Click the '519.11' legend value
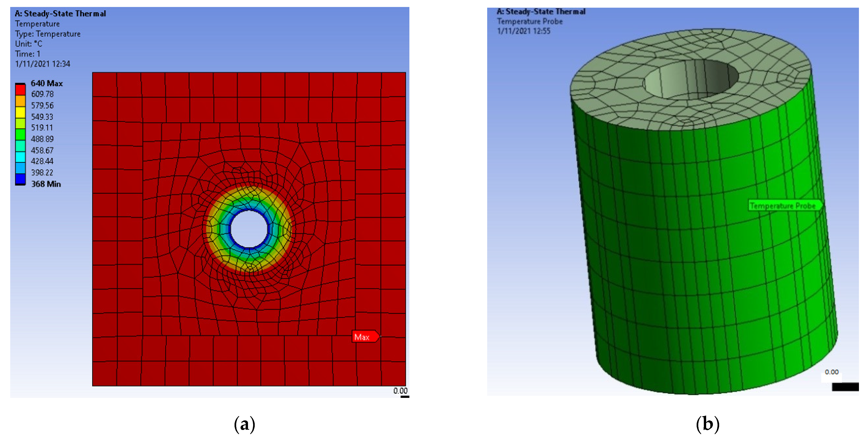Screen dimensions: 868x439 42,128
